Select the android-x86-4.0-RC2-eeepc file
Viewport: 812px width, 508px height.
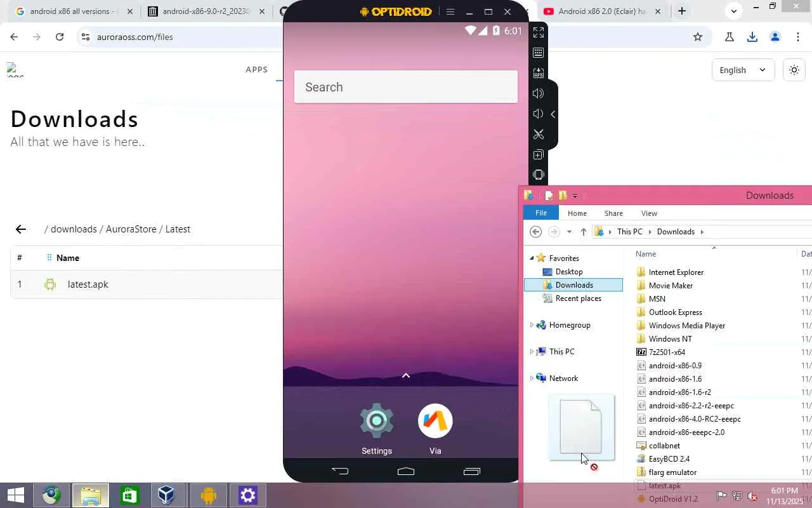click(x=695, y=419)
